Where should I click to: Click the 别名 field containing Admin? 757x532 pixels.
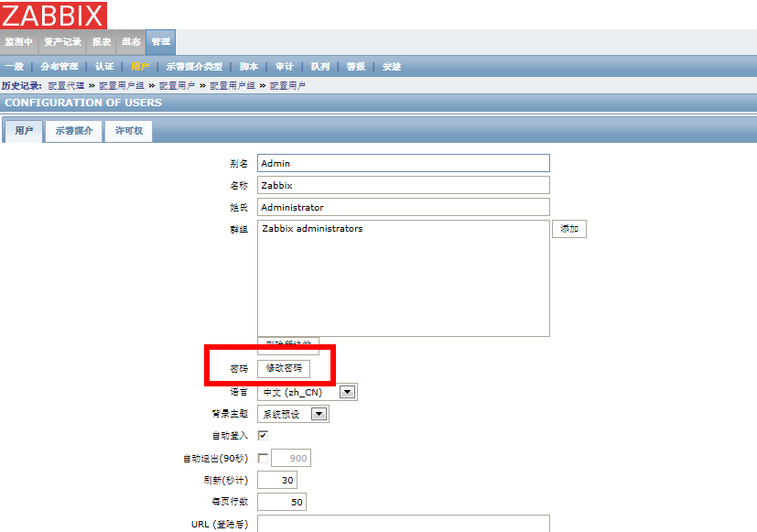pos(403,163)
